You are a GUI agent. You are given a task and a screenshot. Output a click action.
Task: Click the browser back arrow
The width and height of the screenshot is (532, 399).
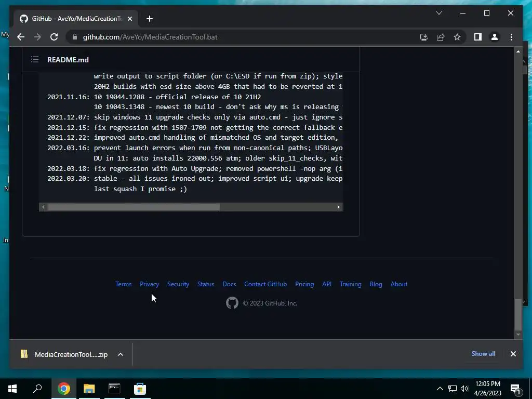(x=21, y=37)
